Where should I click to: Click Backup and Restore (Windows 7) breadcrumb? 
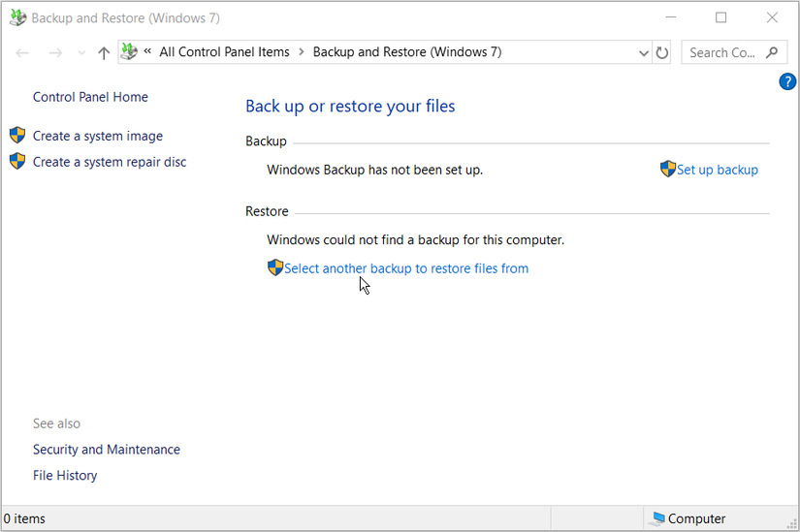(x=407, y=52)
